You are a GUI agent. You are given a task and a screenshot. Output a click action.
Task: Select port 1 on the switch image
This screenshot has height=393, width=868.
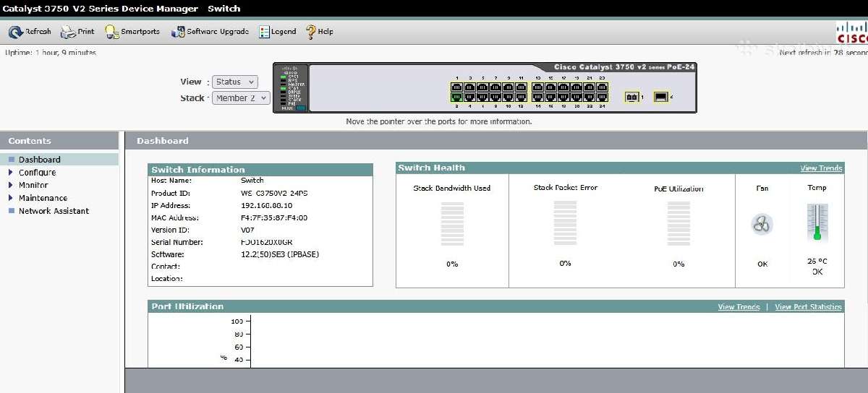coord(456,87)
